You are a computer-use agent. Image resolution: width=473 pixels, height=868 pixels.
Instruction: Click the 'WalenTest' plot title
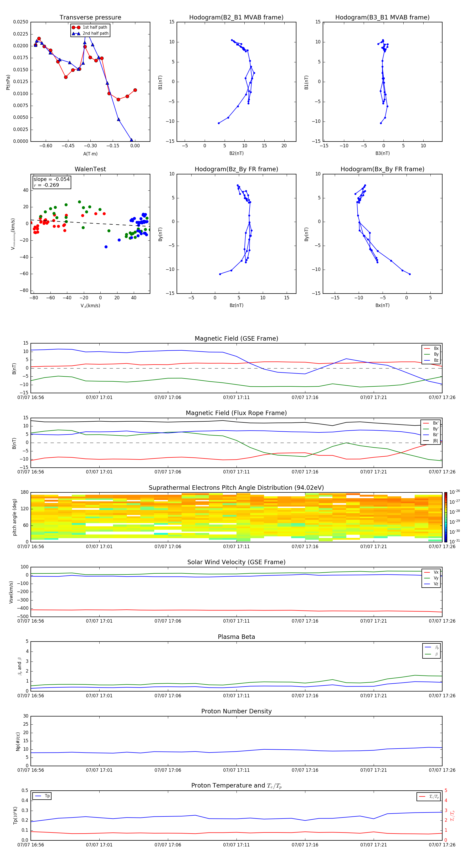90,169
